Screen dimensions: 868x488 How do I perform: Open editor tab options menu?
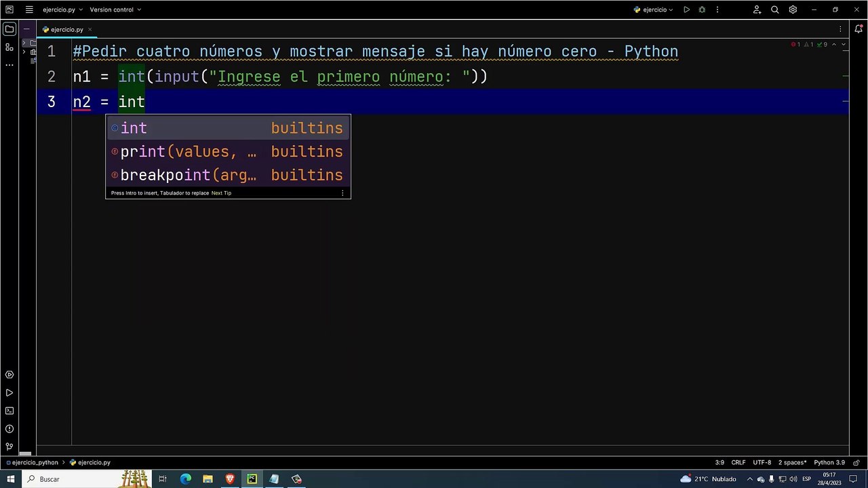click(841, 29)
